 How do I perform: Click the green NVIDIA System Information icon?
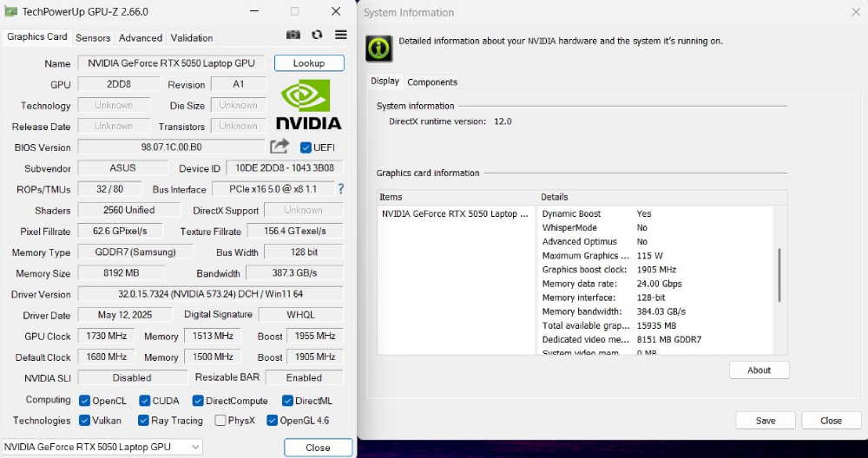click(378, 49)
